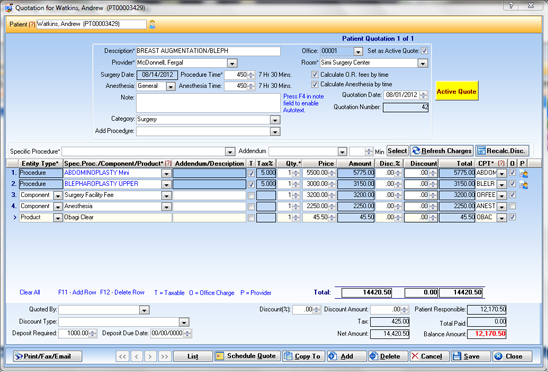Open the Provider dropdown
This screenshot has width=548, height=372.
point(232,63)
